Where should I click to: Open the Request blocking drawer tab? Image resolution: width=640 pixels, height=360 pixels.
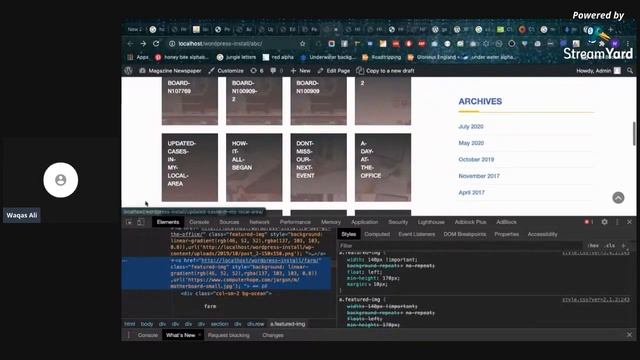[229, 335]
